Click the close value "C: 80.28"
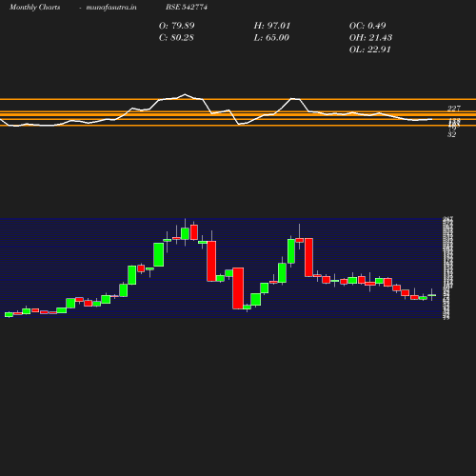The height and width of the screenshot is (476, 476). 176,38
